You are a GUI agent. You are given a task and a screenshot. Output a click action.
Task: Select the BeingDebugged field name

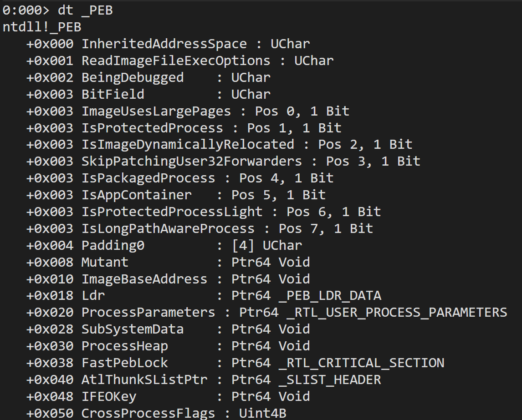[133, 77]
